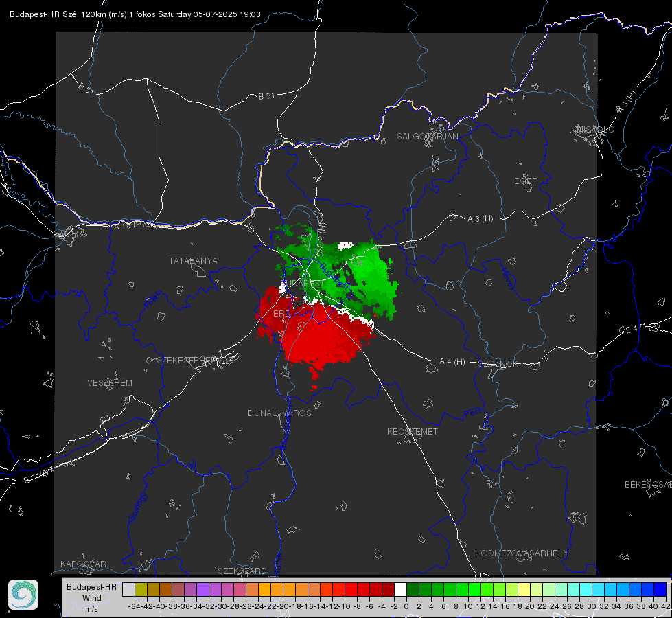
Task: Select the light gray swatch left of -64
Action: point(128,590)
